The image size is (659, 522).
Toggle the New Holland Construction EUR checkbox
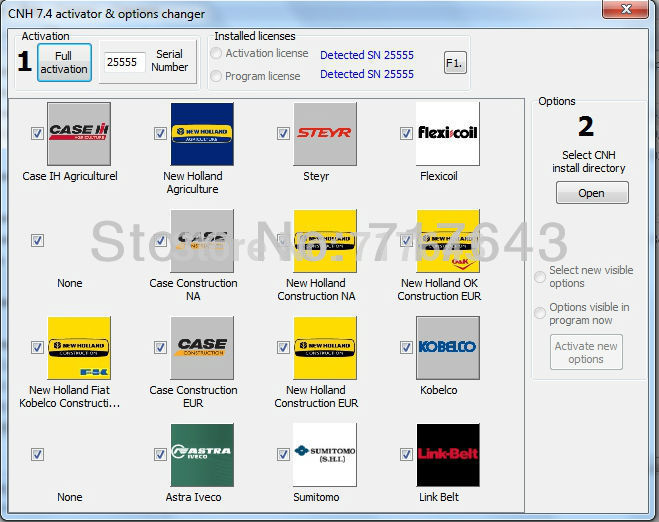click(x=283, y=347)
